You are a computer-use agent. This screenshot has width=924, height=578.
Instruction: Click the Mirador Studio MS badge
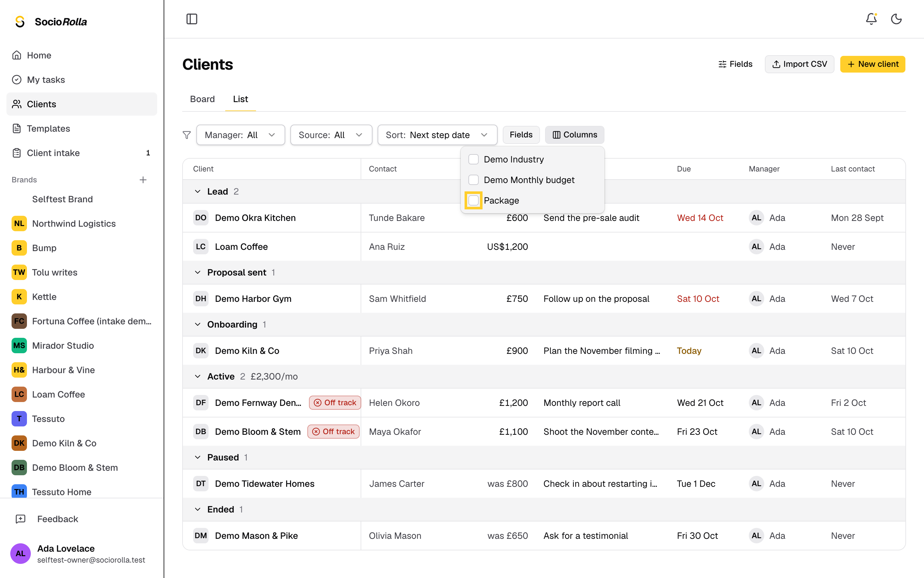coord(19,346)
